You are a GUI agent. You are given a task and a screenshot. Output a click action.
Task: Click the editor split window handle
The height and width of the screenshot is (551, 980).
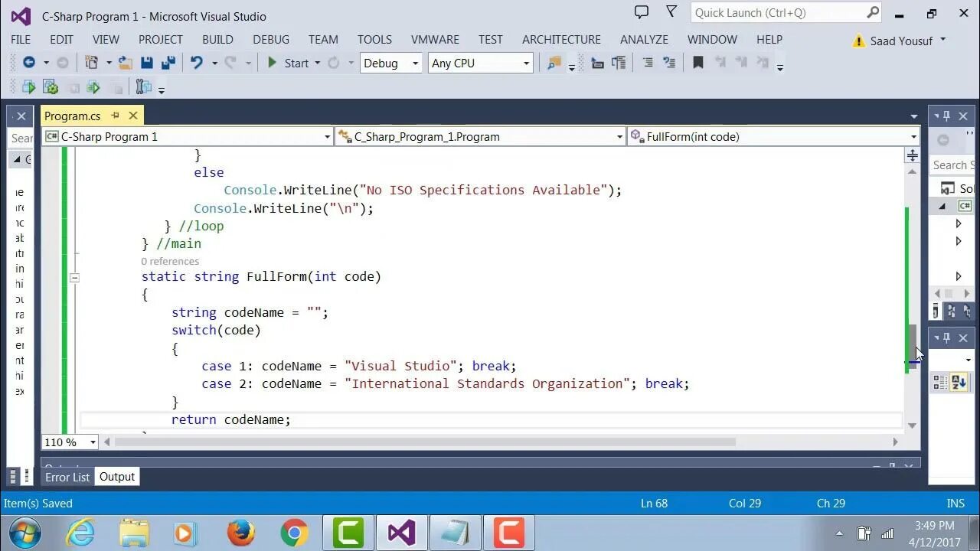913,155
